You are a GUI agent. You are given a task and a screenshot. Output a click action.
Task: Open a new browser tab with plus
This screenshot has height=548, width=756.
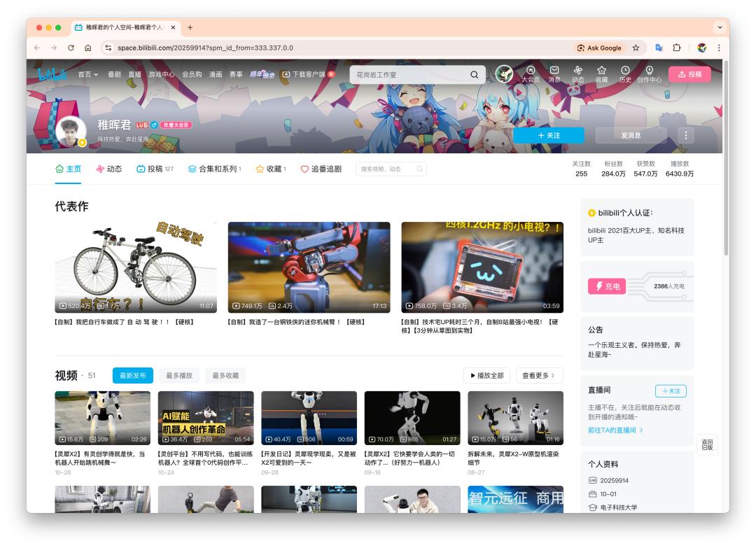tap(190, 27)
